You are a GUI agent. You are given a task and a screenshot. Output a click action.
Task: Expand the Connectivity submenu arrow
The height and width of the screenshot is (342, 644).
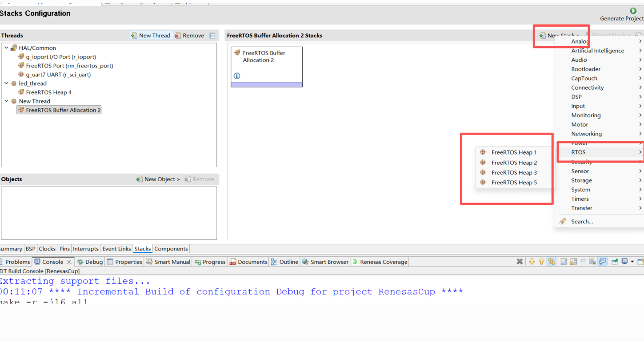pyautogui.click(x=640, y=87)
